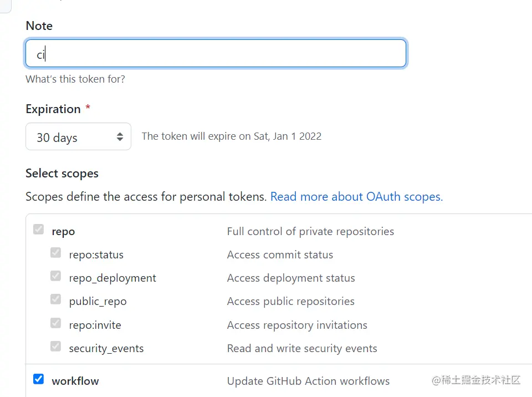Image resolution: width=532 pixels, height=397 pixels.
Task: Toggle the public_repo checkbox
Action: tap(55, 299)
